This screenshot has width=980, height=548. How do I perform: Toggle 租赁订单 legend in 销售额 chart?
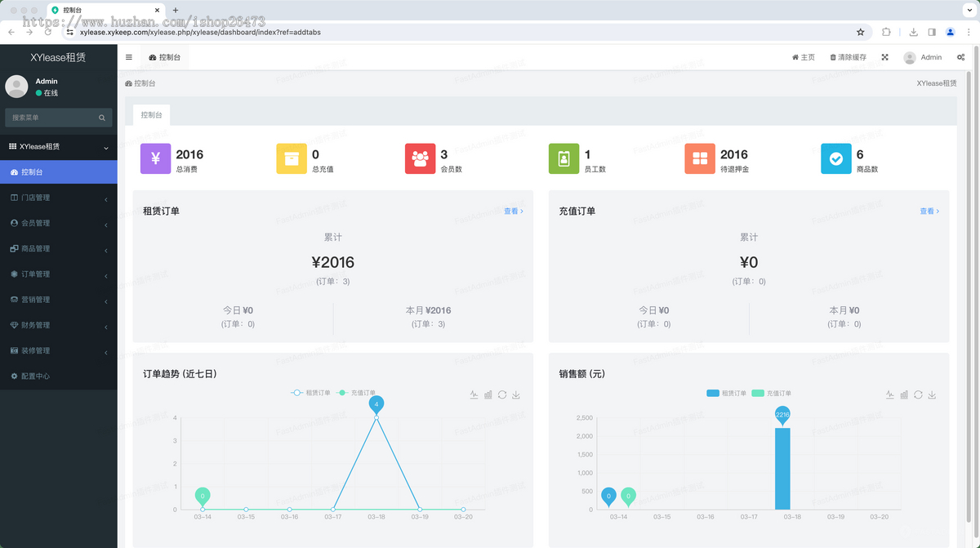point(726,393)
